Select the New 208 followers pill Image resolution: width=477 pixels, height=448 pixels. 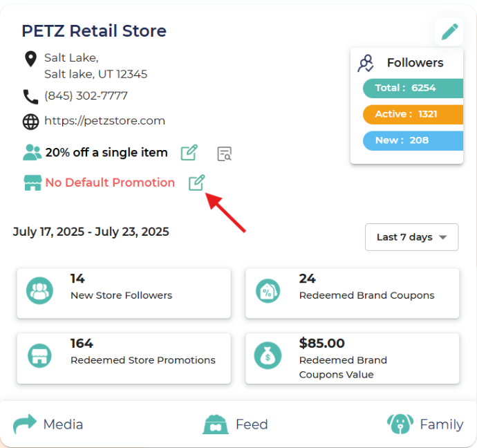click(411, 140)
